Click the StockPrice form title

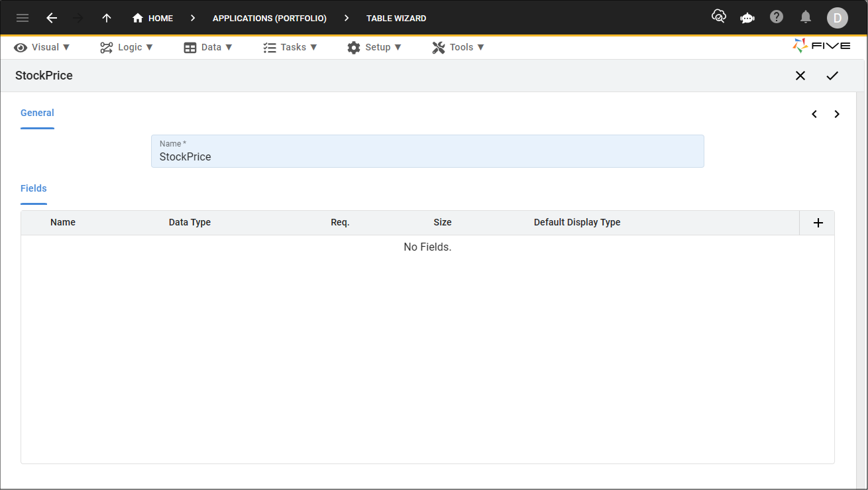pos(44,76)
